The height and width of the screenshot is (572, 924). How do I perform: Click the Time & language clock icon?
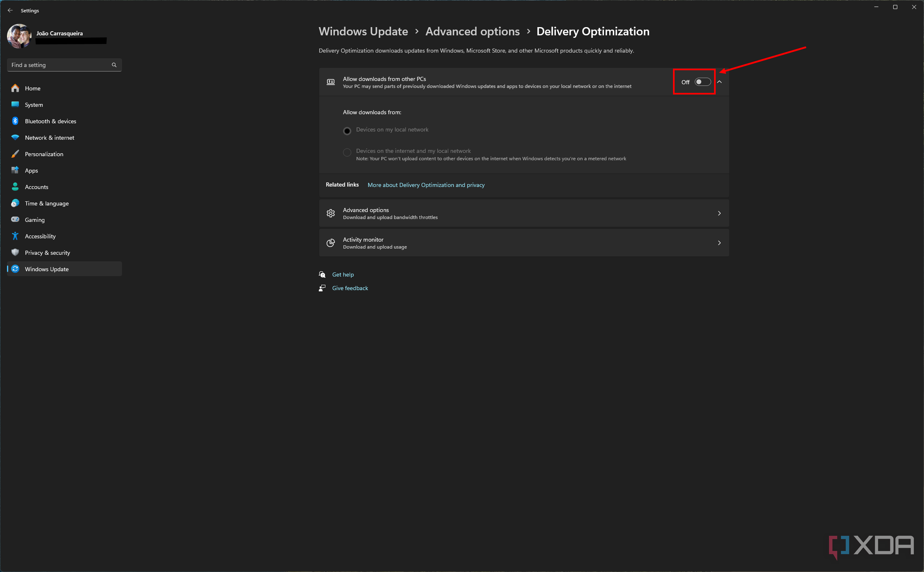(x=15, y=203)
